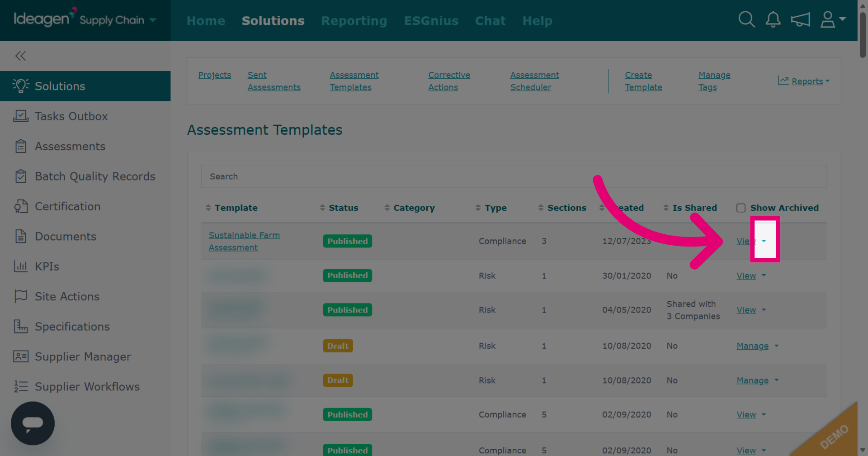Click the Published badge of Sustainable Farm row
Viewport: 868px width, 456px height.
(x=347, y=241)
